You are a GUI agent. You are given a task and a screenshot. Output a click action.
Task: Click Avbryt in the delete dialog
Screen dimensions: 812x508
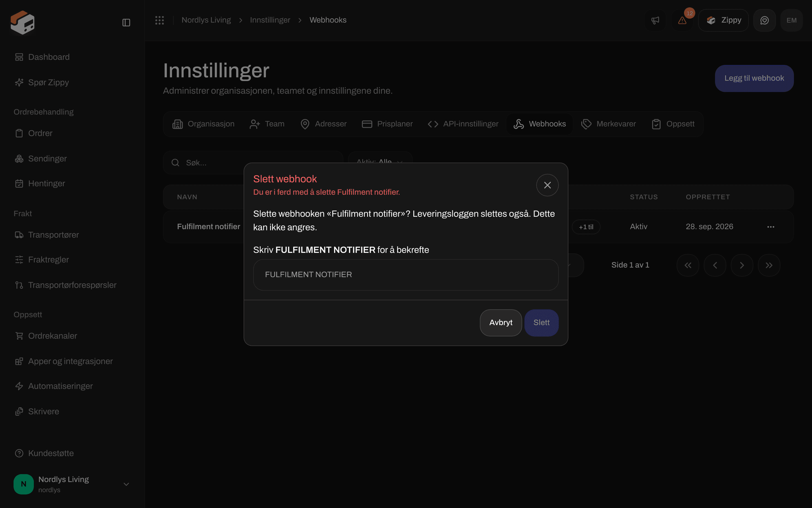tap(501, 323)
